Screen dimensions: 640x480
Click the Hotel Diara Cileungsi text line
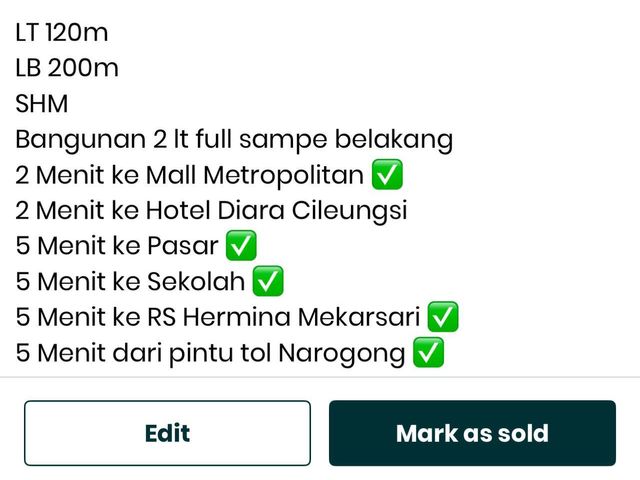(x=211, y=211)
